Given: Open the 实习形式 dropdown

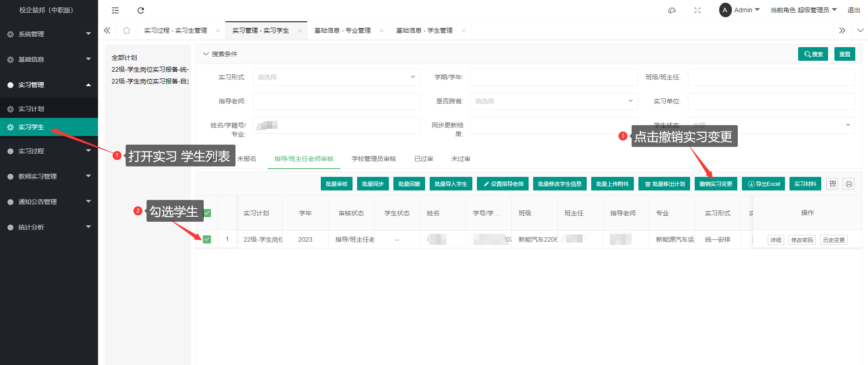Looking at the screenshot, I should click(x=336, y=77).
